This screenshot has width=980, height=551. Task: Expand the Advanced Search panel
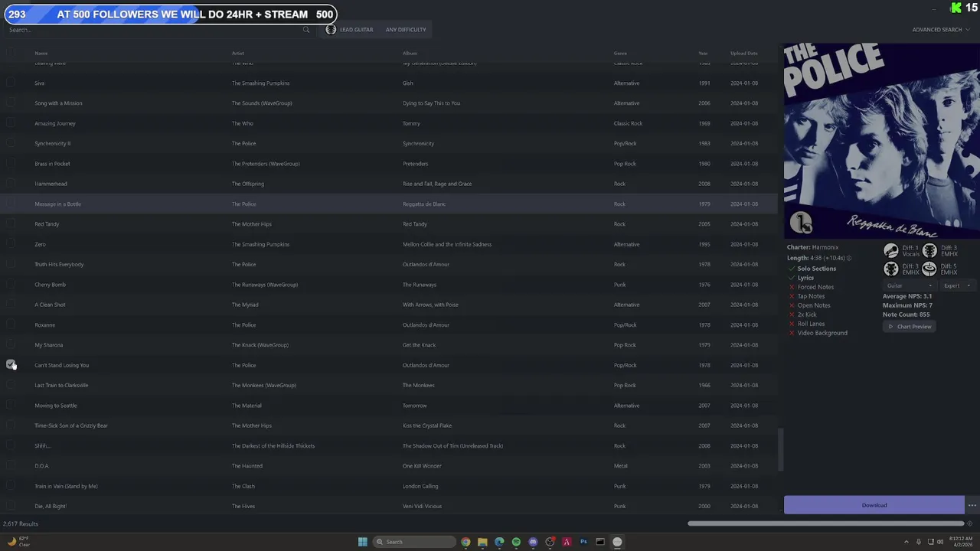click(941, 30)
